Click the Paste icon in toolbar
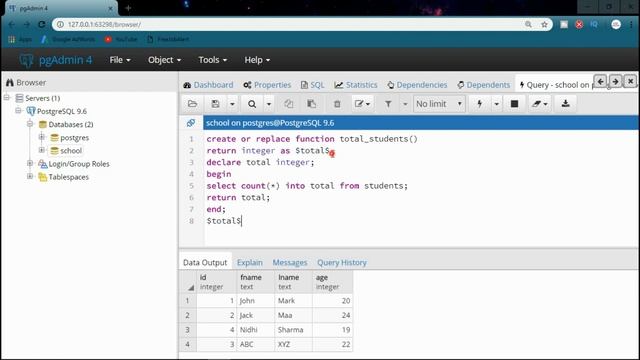The image size is (640, 360). pos(311,104)
